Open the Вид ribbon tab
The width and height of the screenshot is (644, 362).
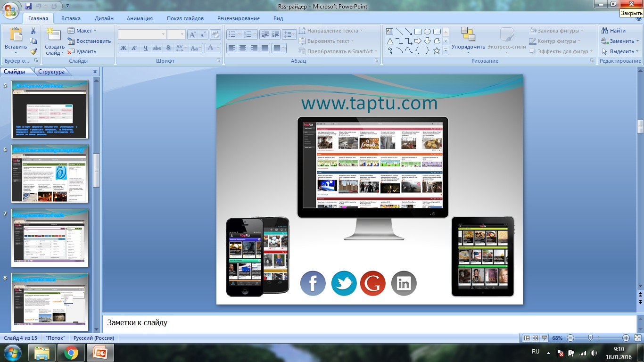pyautogui.click(x=278, y=18)
